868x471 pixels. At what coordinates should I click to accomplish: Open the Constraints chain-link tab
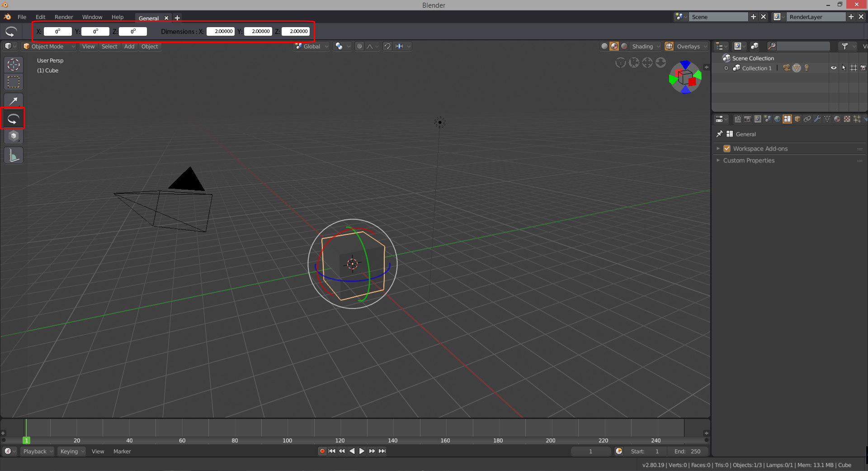point(807,119)
